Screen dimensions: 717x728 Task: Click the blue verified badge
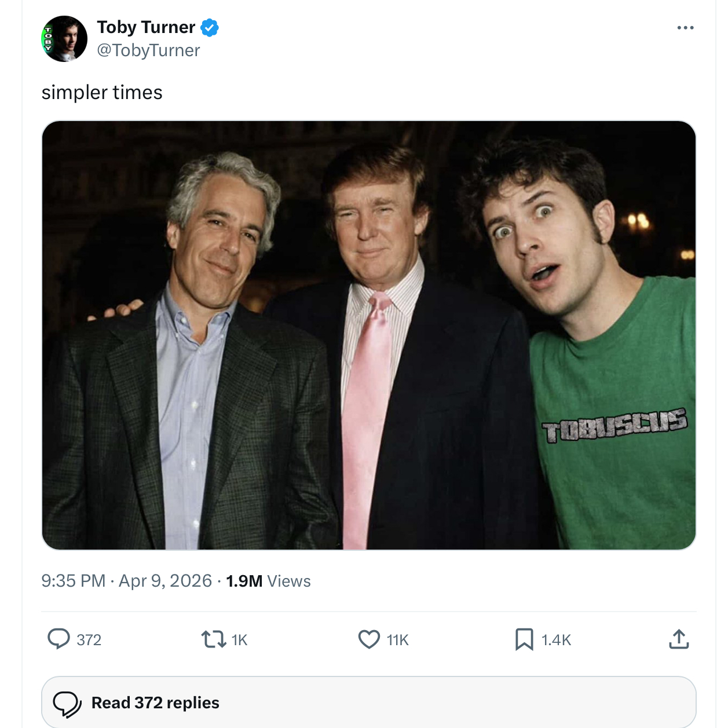(x=210, y=27)
